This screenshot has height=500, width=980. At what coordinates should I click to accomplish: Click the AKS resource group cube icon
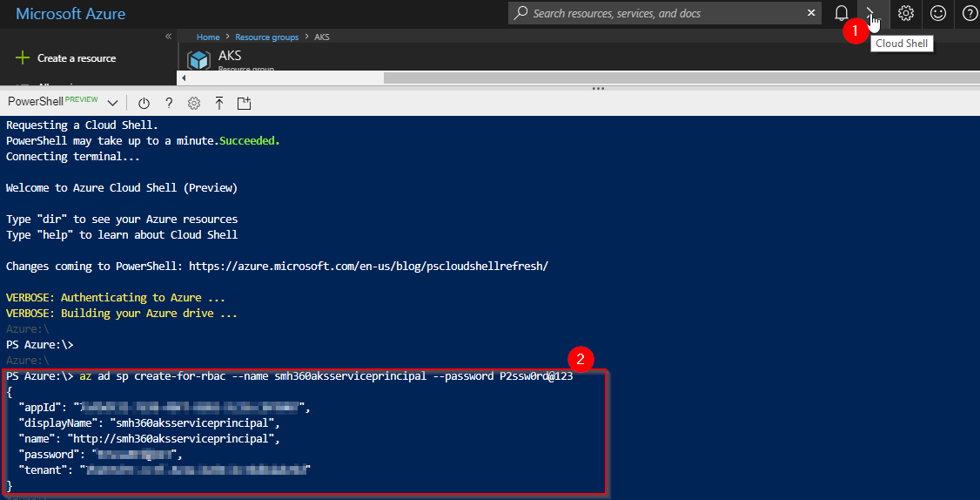click(x=198, y=61)
